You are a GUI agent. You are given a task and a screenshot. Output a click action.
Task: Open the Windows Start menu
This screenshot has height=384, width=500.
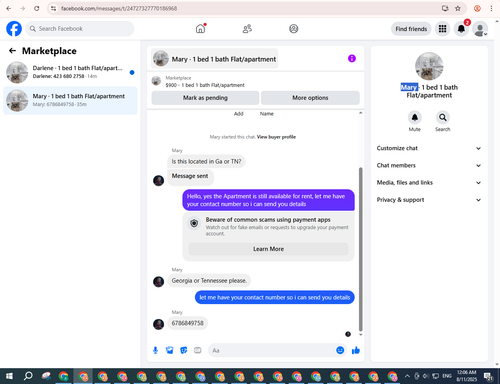click(x=9, y=376)
